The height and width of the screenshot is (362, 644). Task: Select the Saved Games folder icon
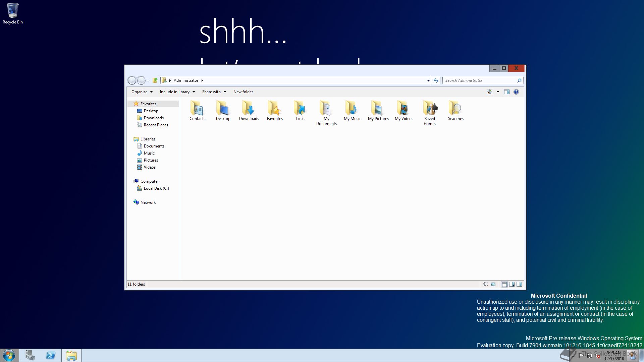click(430, 113)
